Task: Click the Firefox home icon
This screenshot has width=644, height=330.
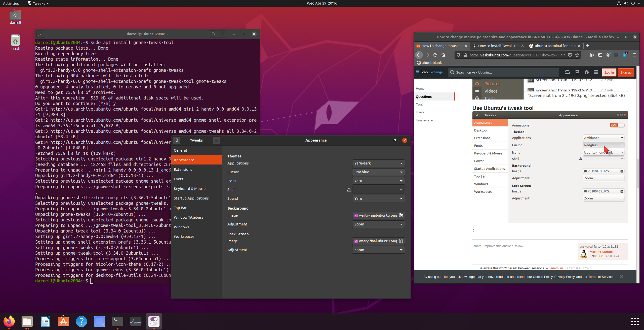Action: [443, 55]
